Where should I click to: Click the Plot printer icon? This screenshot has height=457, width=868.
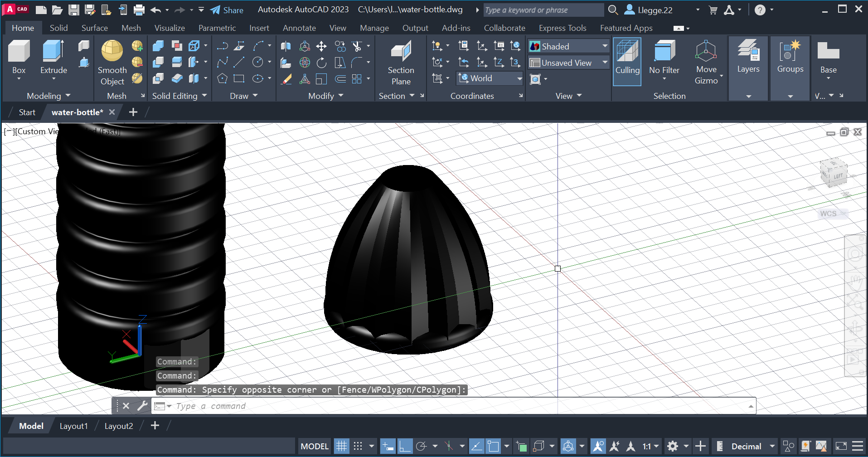[139, 10]
